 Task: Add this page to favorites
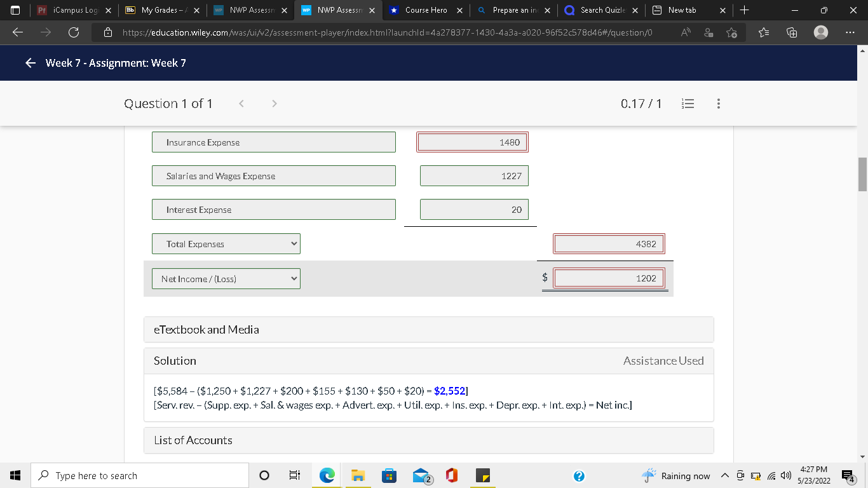(x=731, y=32)
